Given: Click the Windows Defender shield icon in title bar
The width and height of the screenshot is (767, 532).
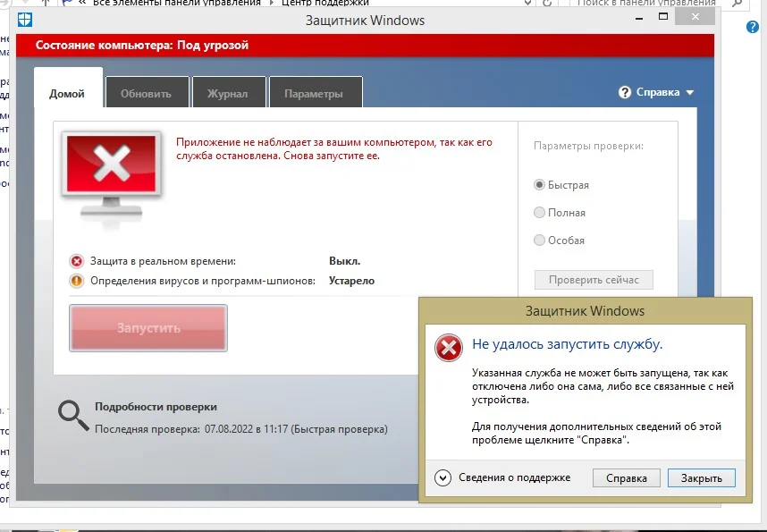Looking at the screenshot, I should [x=25, y=20].
